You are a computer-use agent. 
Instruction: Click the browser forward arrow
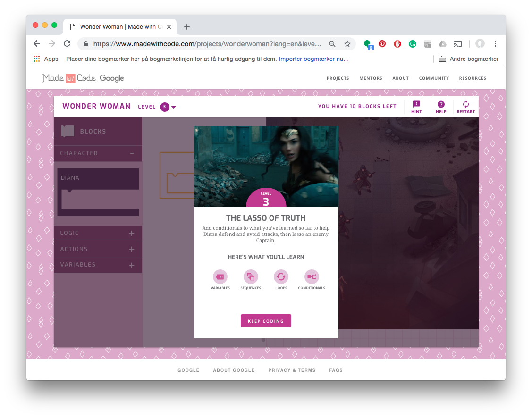(52, 44)
